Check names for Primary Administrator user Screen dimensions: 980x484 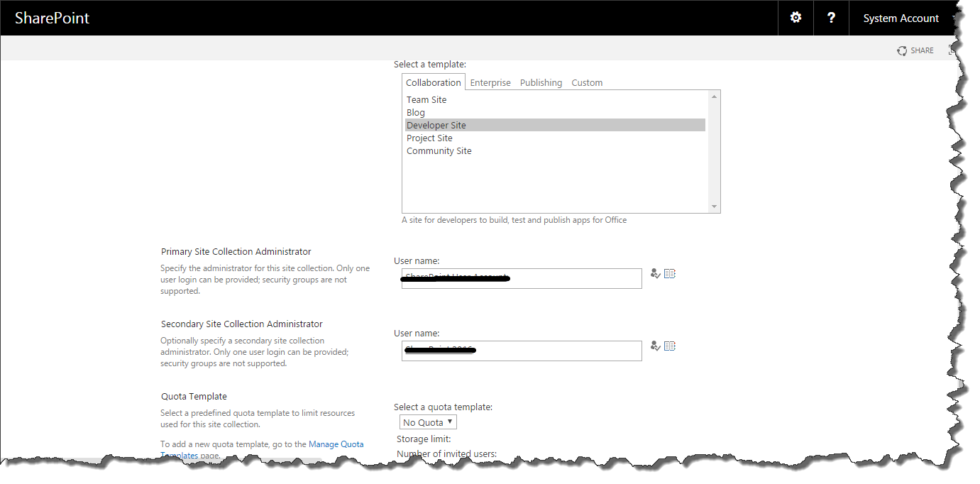coord(656,274)
